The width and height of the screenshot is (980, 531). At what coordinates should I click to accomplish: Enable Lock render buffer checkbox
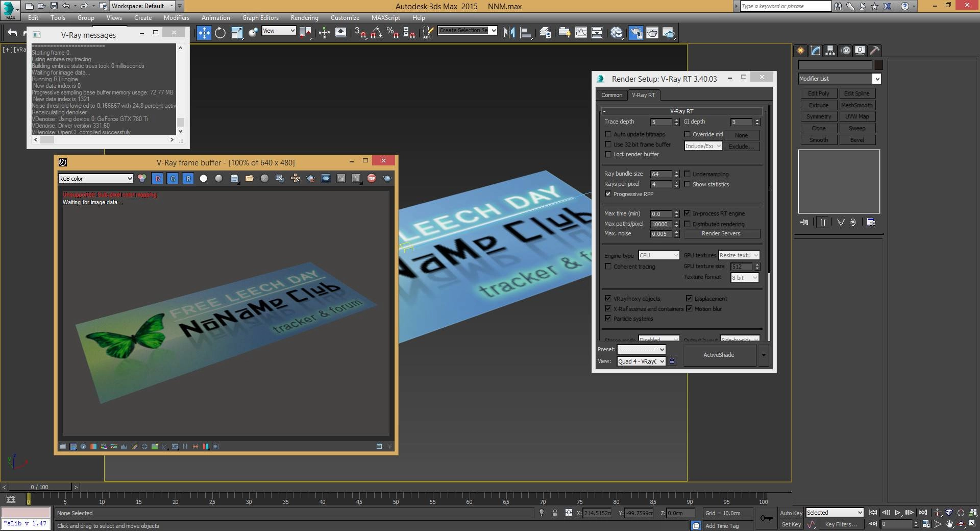click(608, 154)
